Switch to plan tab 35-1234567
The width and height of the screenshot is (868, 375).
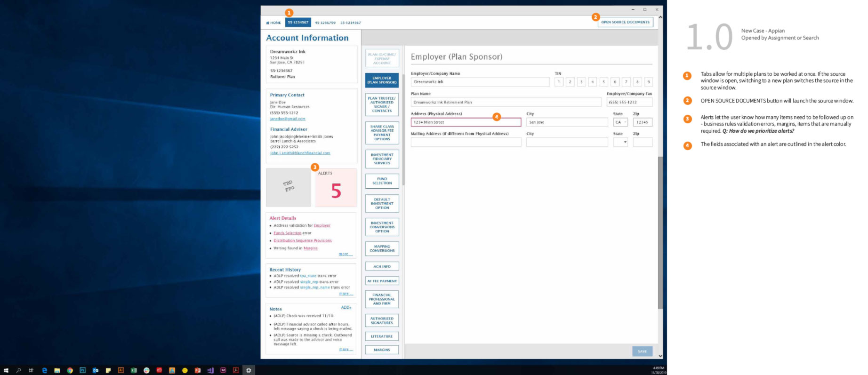(x=351, y=23)
